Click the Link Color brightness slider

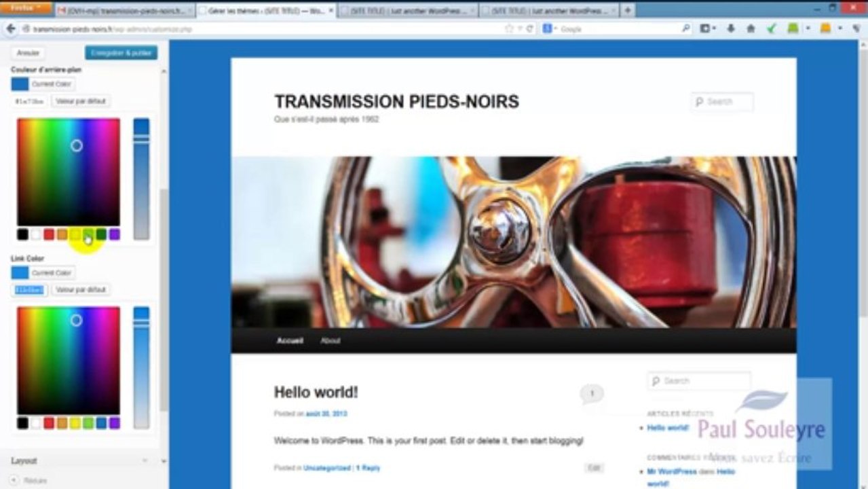(x=141, y=367)
